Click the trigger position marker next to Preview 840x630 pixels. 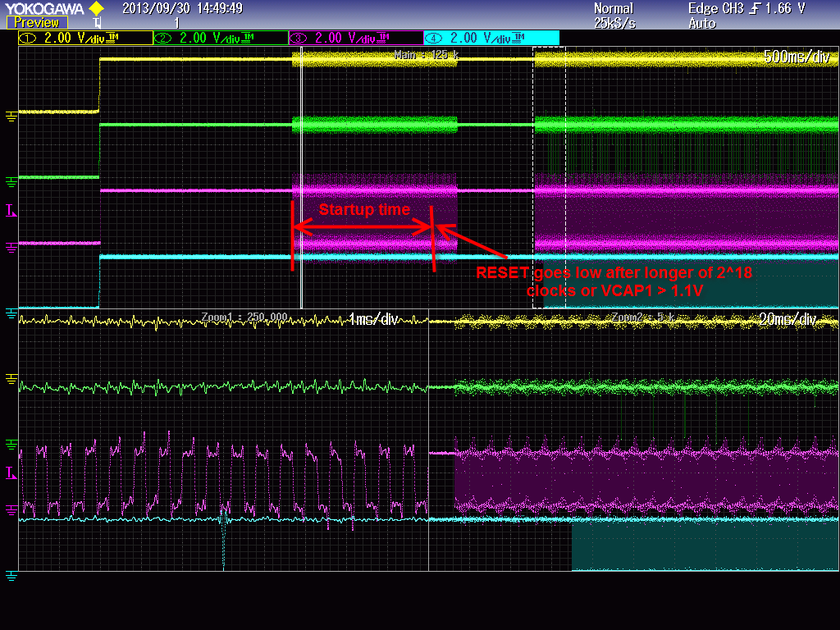[97, 23]
